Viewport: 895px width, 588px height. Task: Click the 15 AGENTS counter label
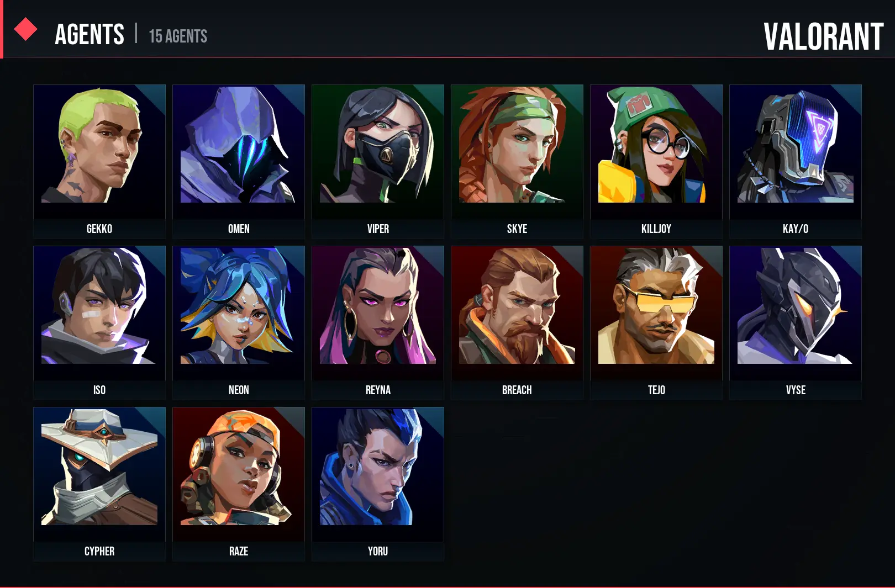pyautogui.click(x=178, y=36)
